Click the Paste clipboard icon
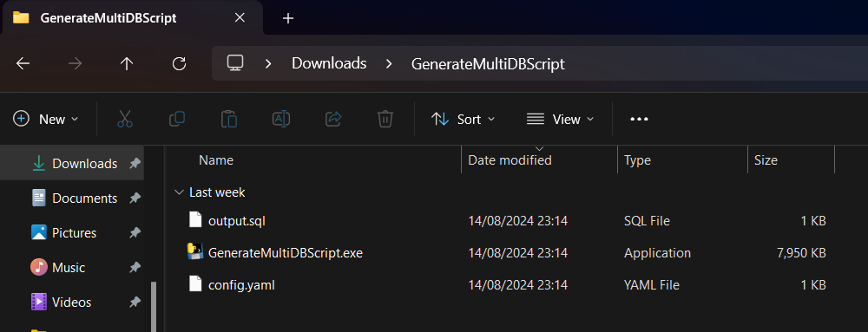 (229, 119)
